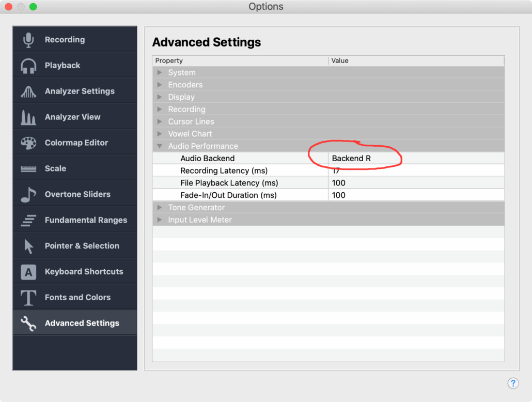Expand the Tone Generator section
Image resolution: width=532 pixels, height=402 pixels.
160,207
